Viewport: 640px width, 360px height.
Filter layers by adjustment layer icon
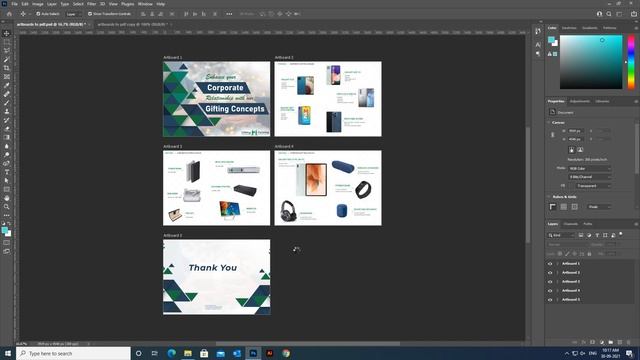[589, 236]
